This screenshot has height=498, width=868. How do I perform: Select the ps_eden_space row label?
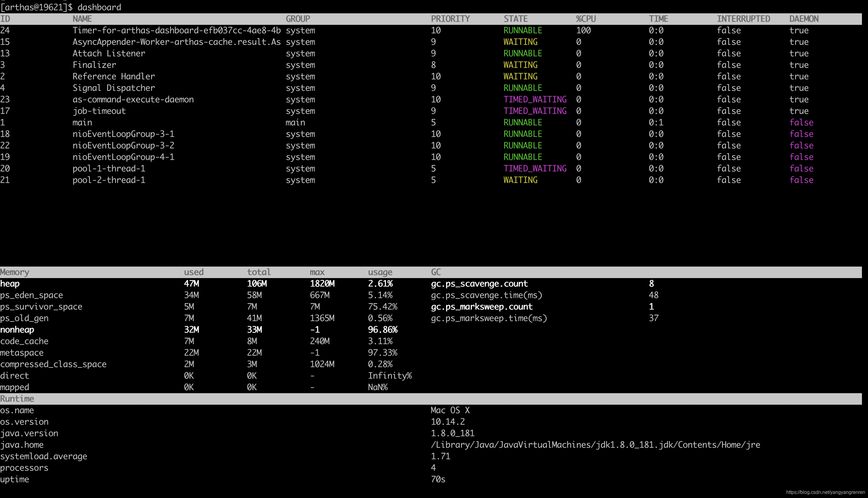point(31,295)
